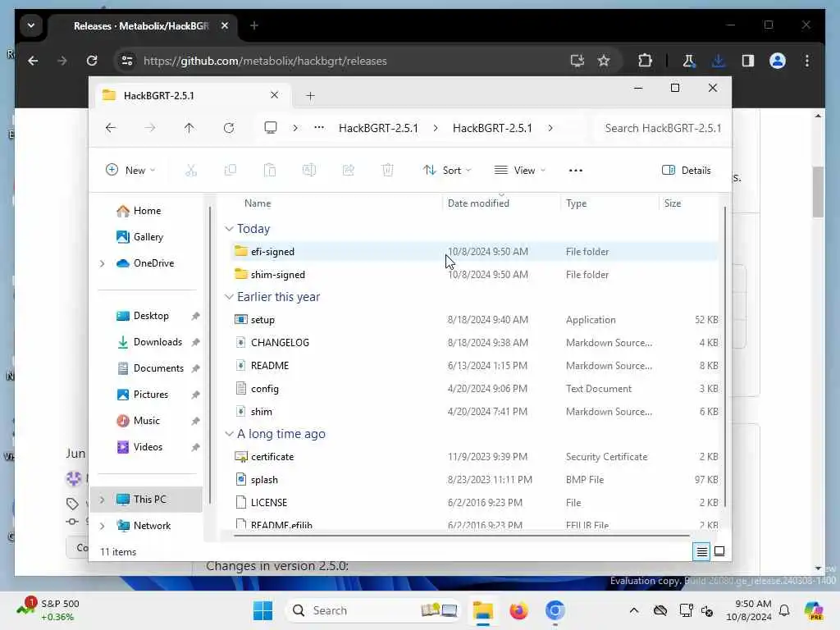The width and height of the screenshot is (840, 630).
Task: Select the HackBGRT-2.5.1 Explorer tab
Action: point(192,95)
